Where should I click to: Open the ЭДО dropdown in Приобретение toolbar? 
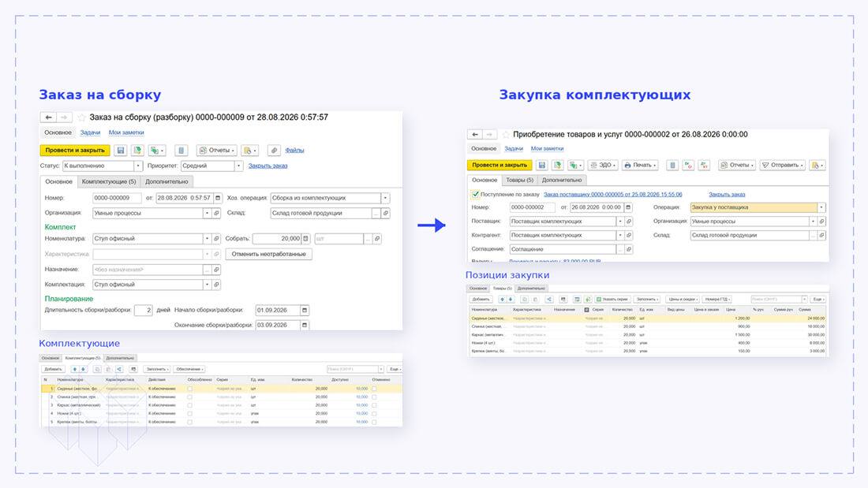coord(603,165)
